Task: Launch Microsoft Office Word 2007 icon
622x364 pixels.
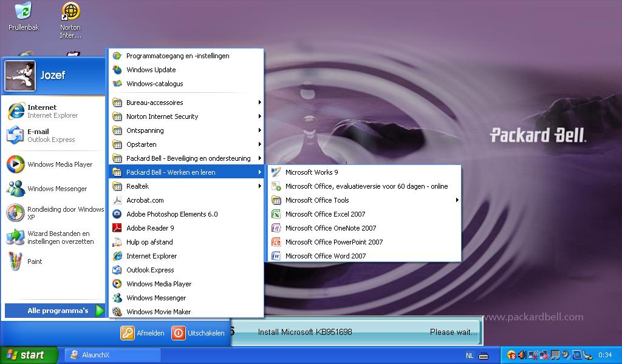Action: tap(276, 256)
